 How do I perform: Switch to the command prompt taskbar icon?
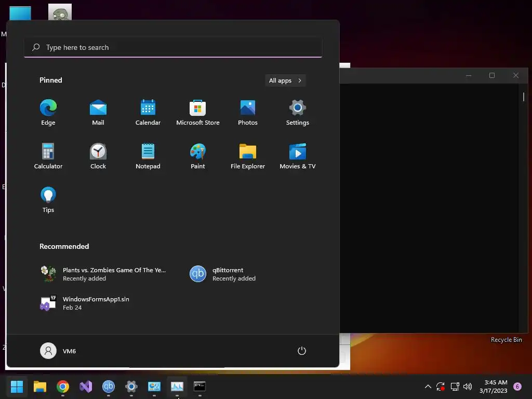point(199,387)
